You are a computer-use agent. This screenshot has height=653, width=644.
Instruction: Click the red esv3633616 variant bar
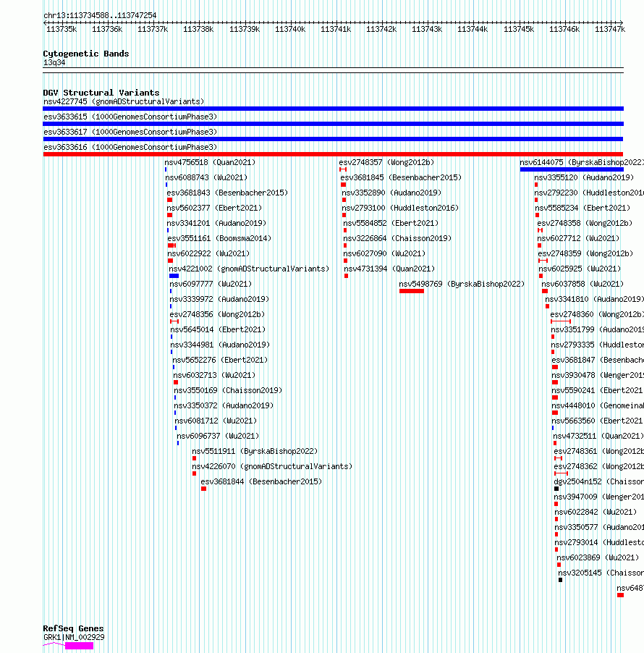point(333,154)
